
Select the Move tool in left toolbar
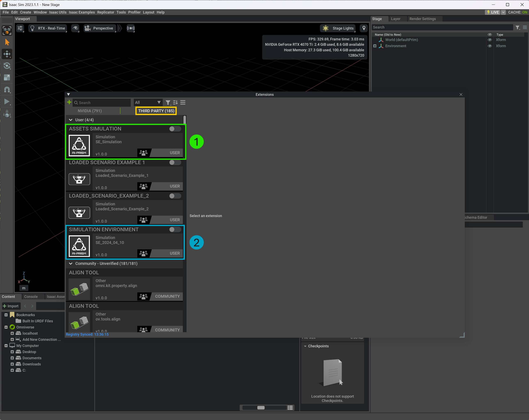[7, 54]
